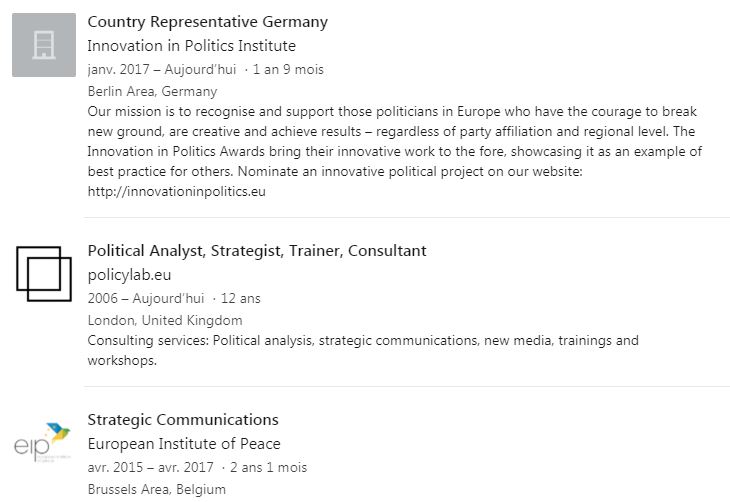Image resolution: width=730 pixels, height=502 pixels.
Task: Click the http://innovationinpolitics.eu website link
Action: (x=176, y=191)
